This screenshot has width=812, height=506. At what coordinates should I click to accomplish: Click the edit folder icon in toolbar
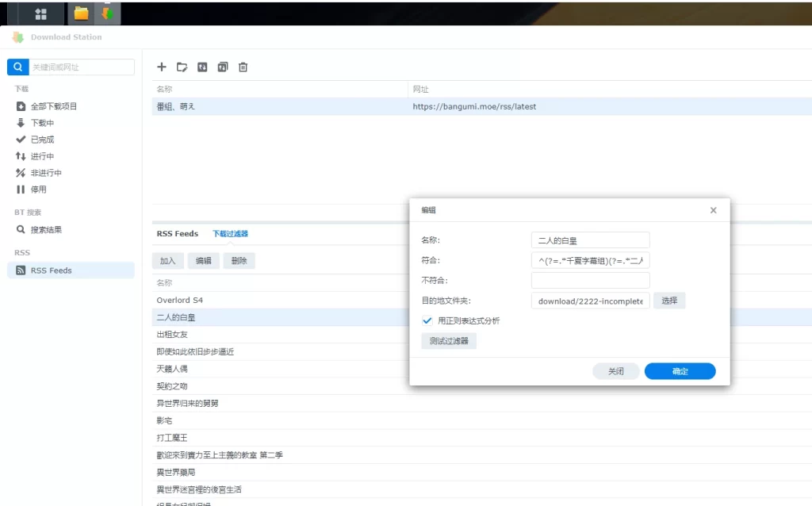click(182, 67)
